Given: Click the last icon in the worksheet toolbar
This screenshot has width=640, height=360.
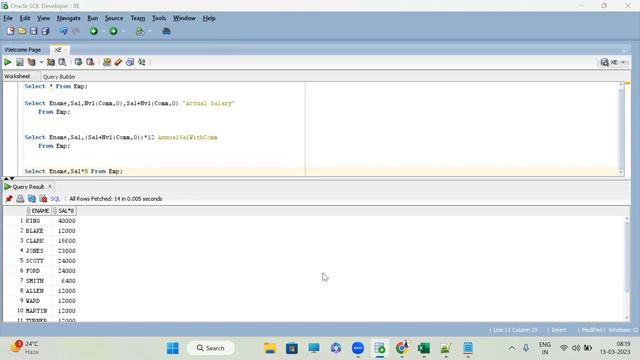Looking at the screenshot, I should [x=142, y=62].
